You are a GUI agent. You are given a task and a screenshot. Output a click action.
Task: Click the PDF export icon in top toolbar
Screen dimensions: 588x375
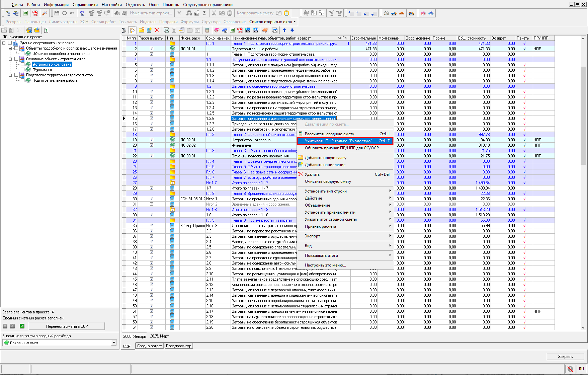pos(35,13)
